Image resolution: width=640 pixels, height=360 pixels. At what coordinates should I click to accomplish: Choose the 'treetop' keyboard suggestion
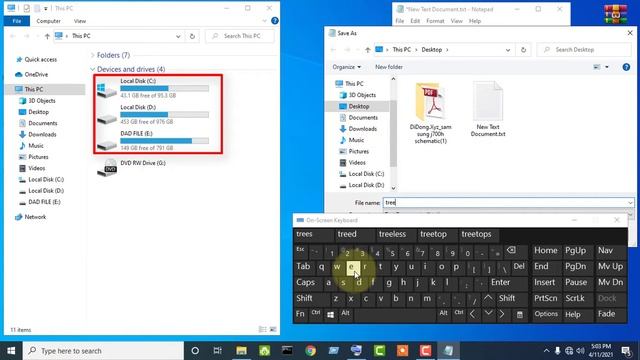(x=433, y=234)
